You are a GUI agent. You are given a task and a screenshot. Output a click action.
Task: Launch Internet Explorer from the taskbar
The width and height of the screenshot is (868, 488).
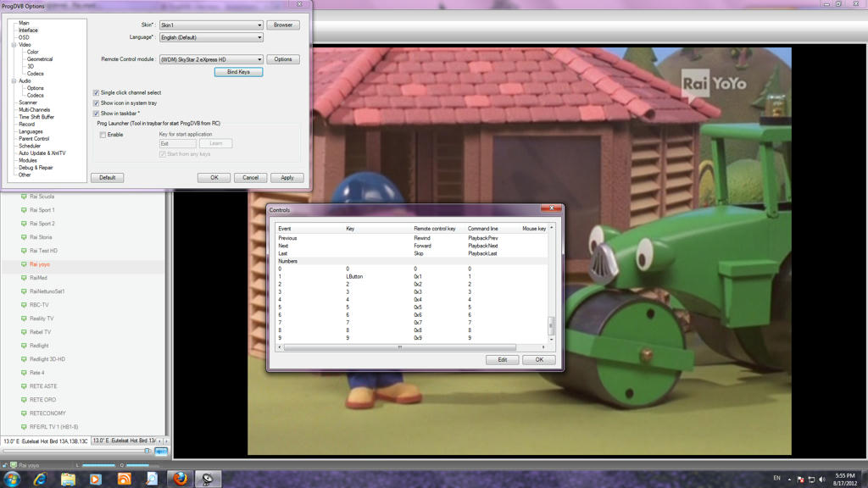pyautogui.click(x=40, y=480)
